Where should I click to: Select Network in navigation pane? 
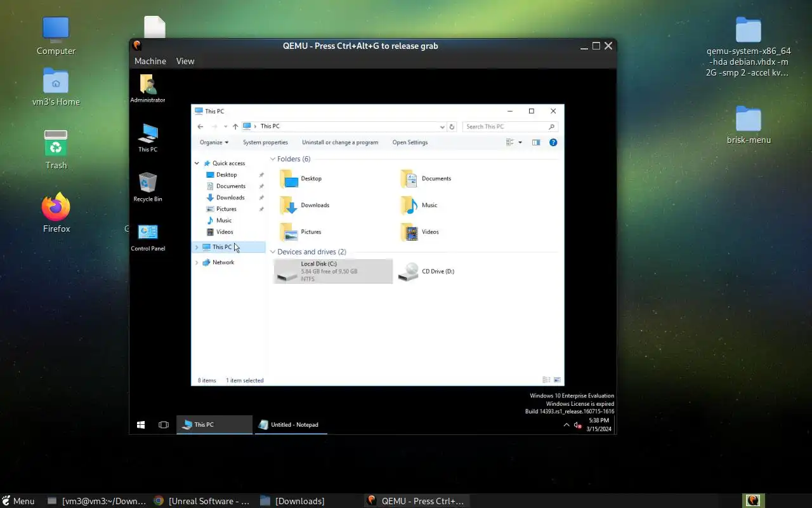(223, 262)
